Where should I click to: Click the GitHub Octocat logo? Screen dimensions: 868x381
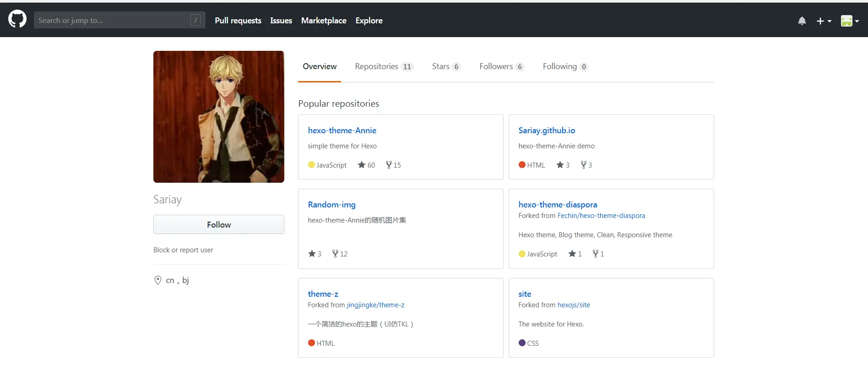click(x=17, y=20)
